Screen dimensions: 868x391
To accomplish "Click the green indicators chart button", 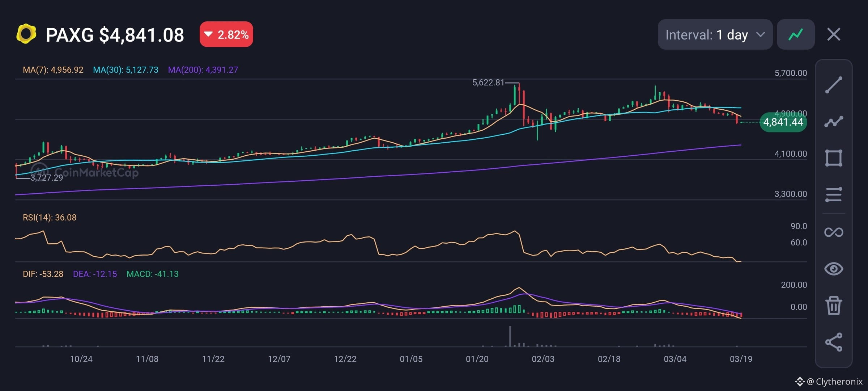I will (x=796, y=35).
